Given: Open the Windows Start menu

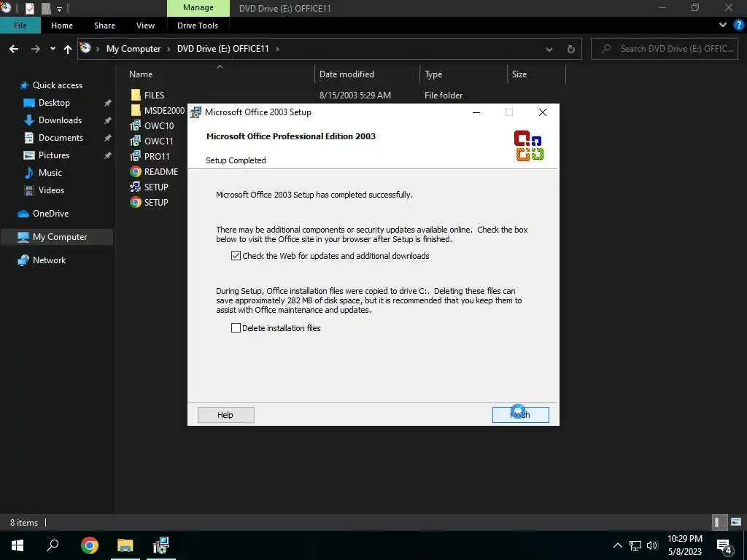Looking at the screenshot, I should coord(18,545).
